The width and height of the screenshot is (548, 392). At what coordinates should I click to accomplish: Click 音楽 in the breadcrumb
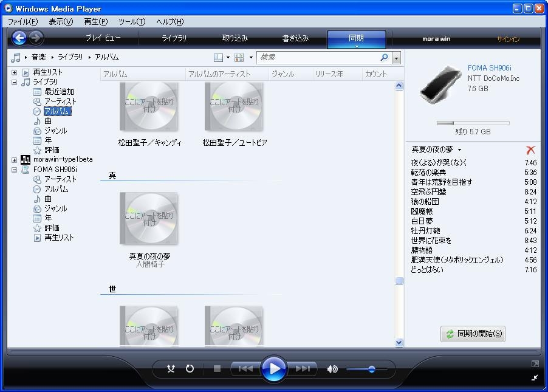coord(38,57)
